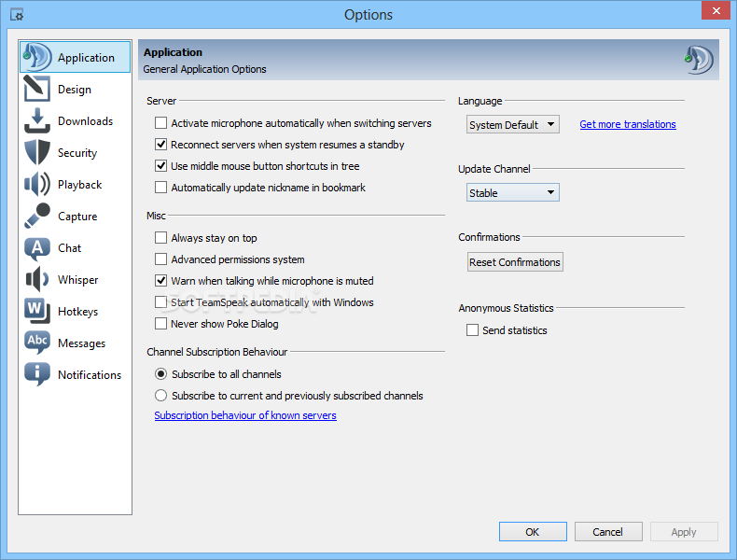The height and width of the screenshot is (560, 737).
Task: Click the Downloads arrow icon
Action: pyautogui.click(x=37, y=120)
